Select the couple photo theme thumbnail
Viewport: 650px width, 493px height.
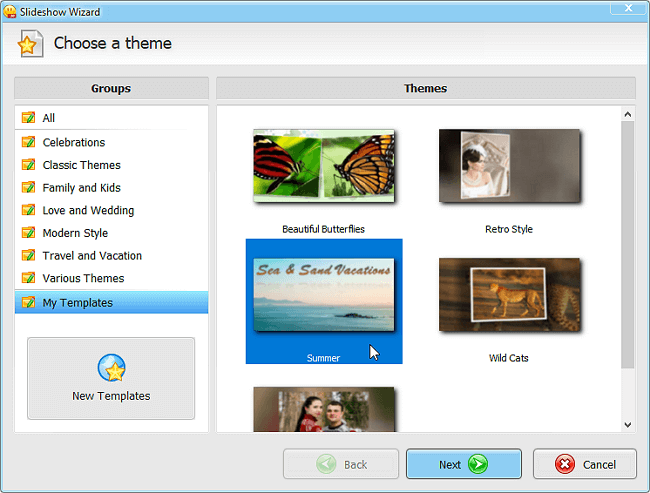(324, 410)
